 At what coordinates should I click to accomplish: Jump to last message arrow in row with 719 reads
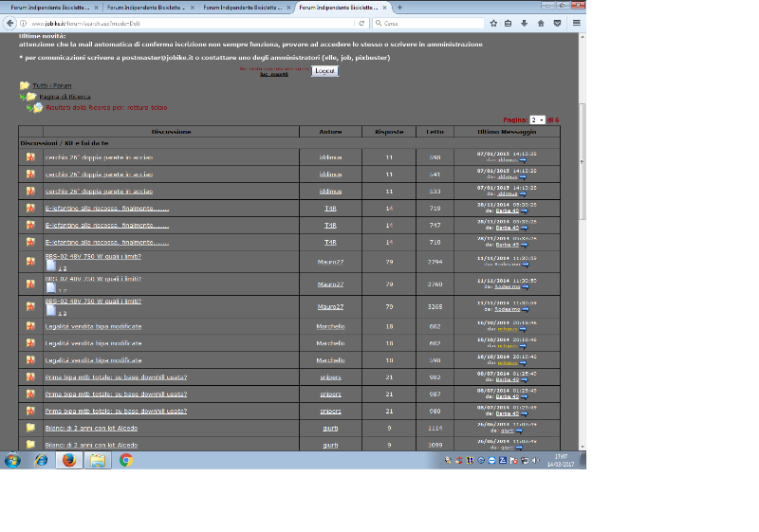point(525,211)
